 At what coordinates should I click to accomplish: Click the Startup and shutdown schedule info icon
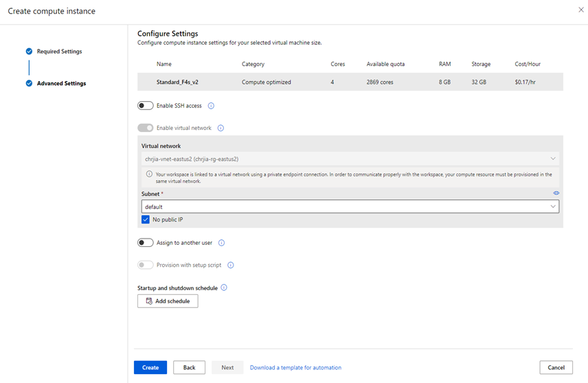pos(224,287)
